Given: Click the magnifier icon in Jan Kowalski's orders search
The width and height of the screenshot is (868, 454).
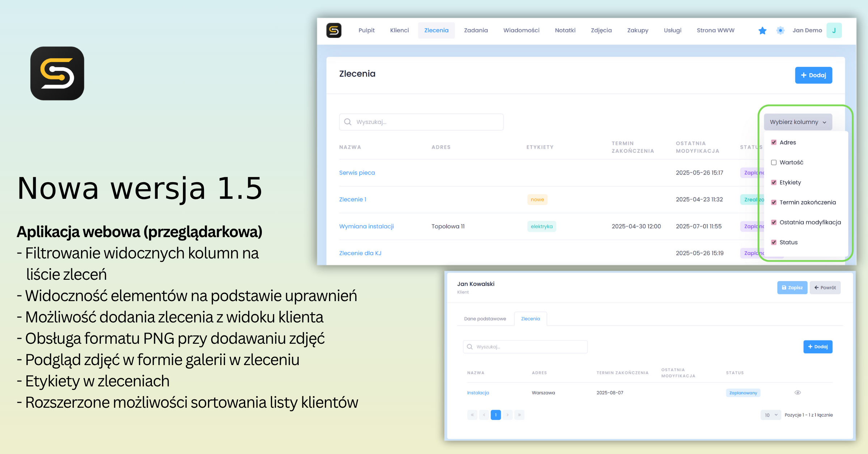Looking at the screenshot, I should tap(470, 346).
